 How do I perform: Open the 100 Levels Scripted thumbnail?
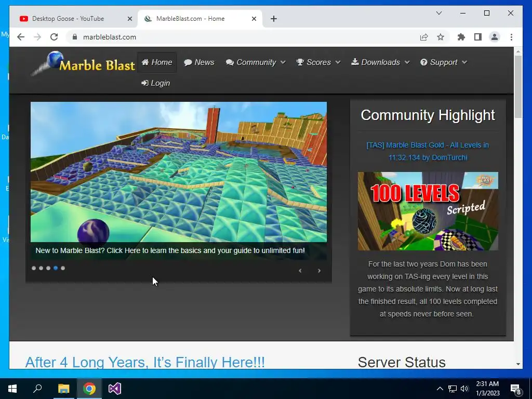pyautogui.click(x=428, y=211)
